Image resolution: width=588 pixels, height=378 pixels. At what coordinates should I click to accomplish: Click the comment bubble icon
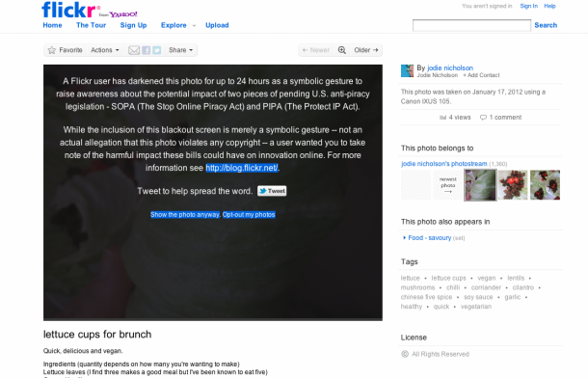[x=483, y=118]
